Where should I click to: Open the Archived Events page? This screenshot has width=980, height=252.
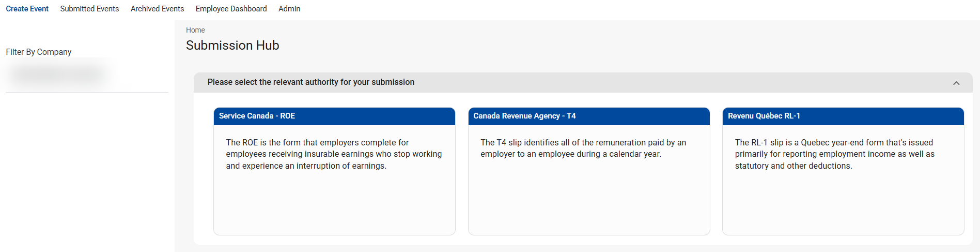coord(157,9)
